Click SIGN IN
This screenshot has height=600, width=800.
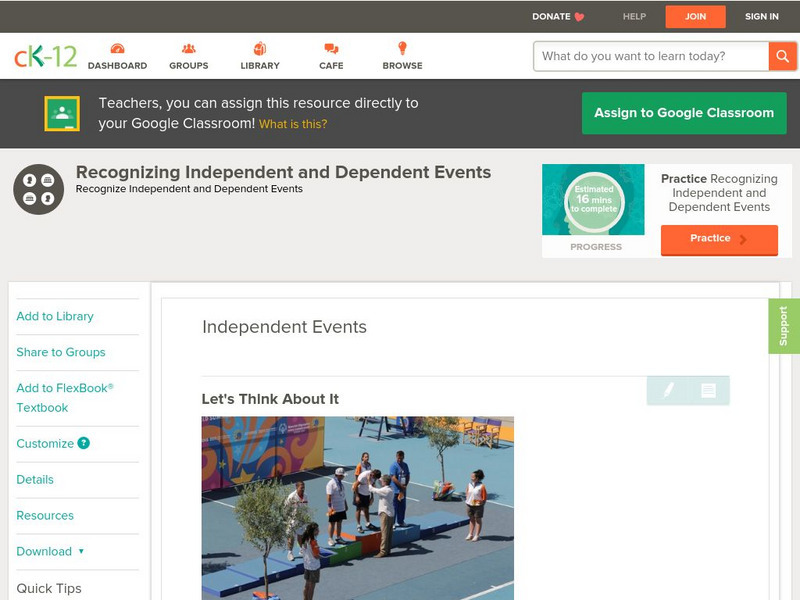coord(762,17)
